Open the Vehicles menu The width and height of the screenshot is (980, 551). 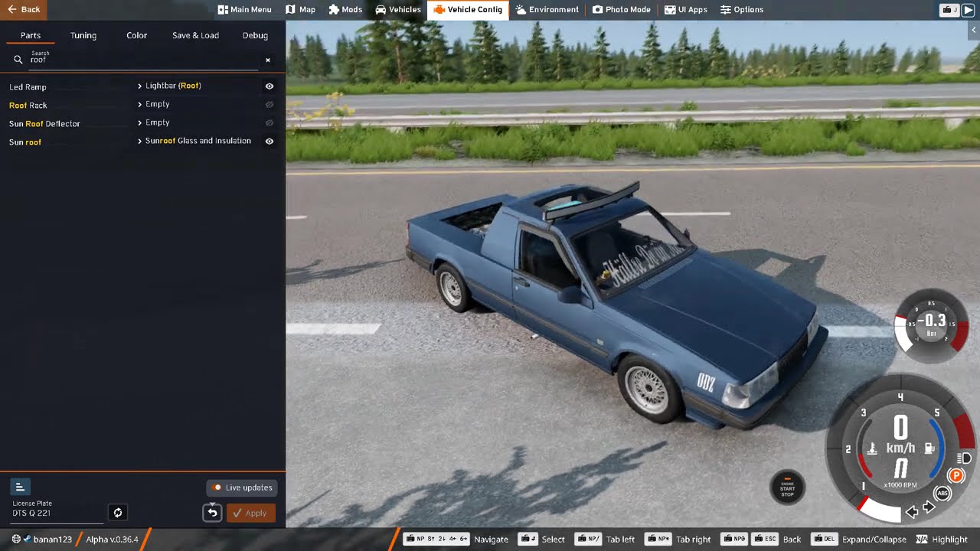pos(398,9)
